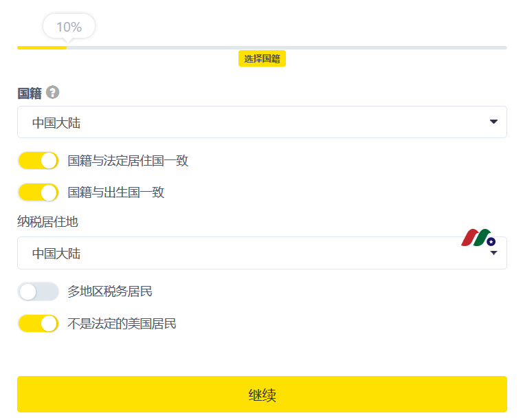Click the 多地区税务居民 label text
Image resolution: width=523 pixels, height=420 pixels.
(x=110, y=291)
